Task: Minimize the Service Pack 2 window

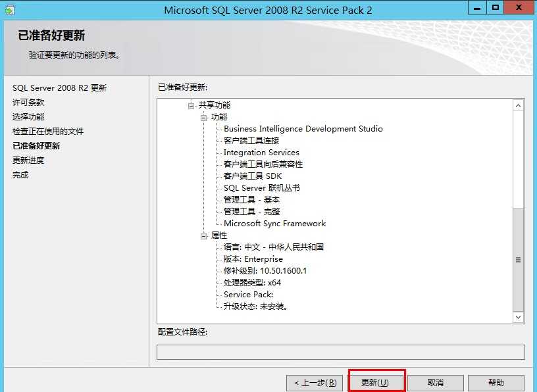Action: click(477, 7)
